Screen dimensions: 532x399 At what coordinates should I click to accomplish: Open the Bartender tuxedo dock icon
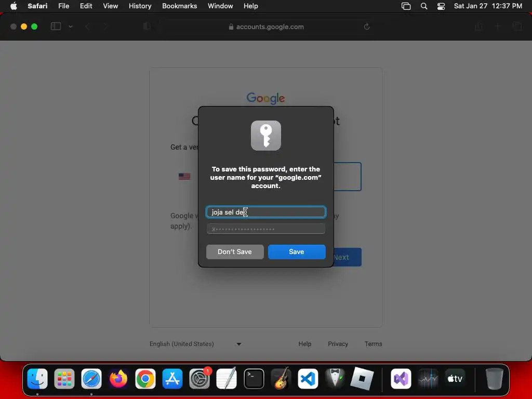(x=335, y=378)
